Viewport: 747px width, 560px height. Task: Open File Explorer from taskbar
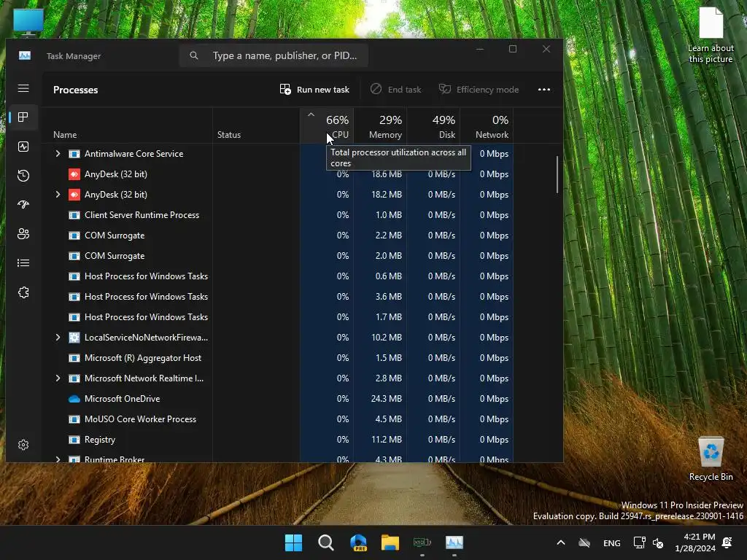[390, 542]
